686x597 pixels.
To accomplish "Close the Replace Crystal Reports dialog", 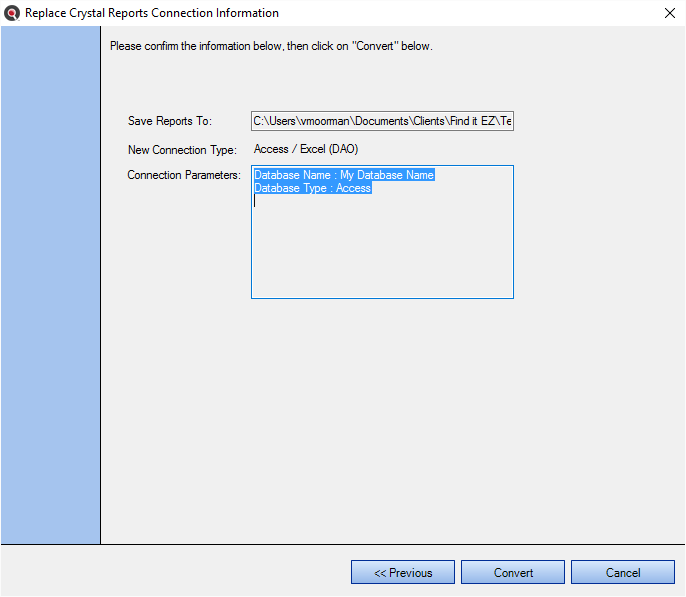I will [670, 13].
